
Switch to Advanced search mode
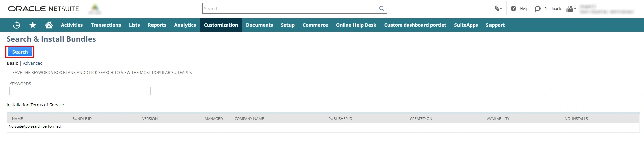click(33, 63)
